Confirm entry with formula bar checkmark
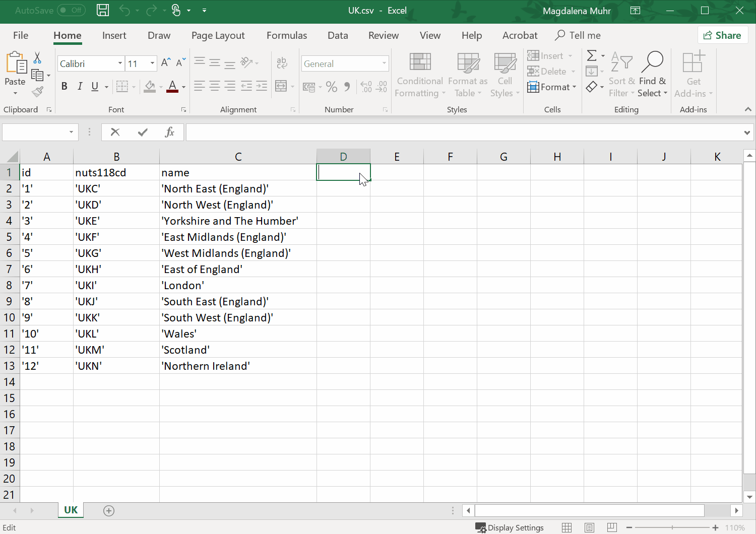Image resolution: width=756 pixels, height=534 pixels. (x=143, y=132)
